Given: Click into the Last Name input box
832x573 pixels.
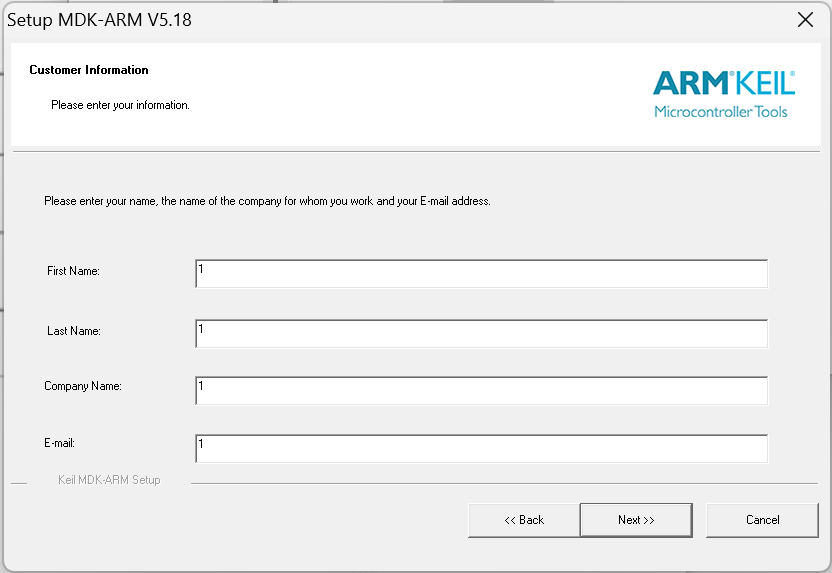Looking at the screenshot, I should click(x=481, y=334).
